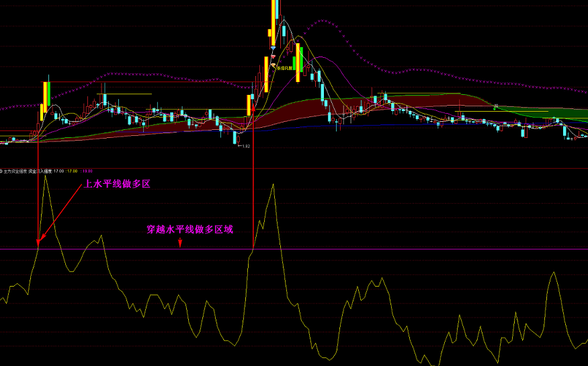Select the white 17.00 indicator value
Screen dimensions: 588x366
click(x=59, y=171)
